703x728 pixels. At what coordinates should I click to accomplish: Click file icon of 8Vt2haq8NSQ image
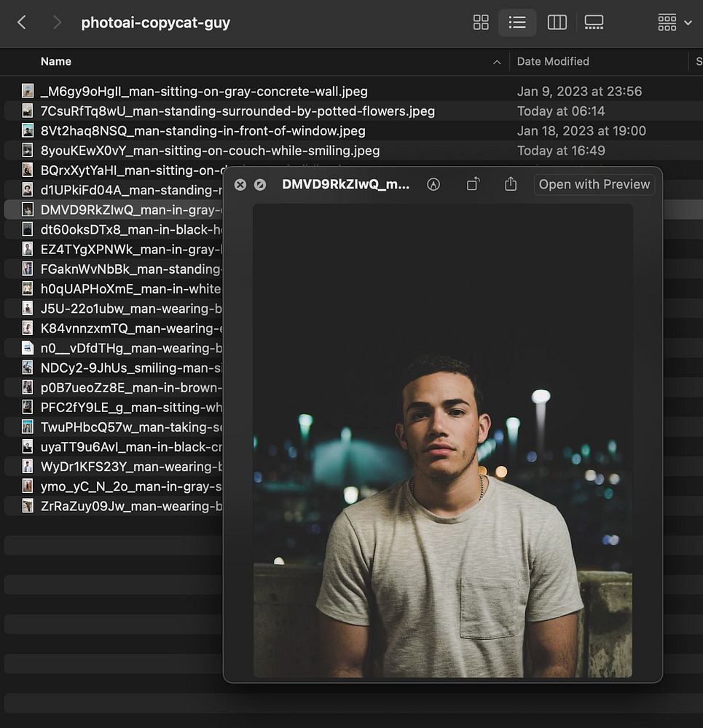click(x=28, y=130)
